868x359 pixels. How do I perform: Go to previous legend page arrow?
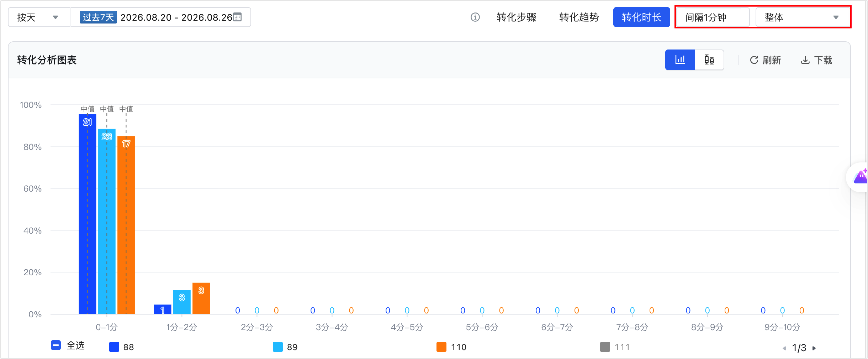click(784, 348)
